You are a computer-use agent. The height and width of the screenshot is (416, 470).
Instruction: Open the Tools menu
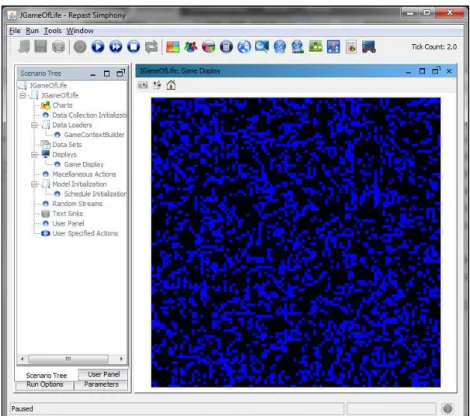[x=53, y=31]
